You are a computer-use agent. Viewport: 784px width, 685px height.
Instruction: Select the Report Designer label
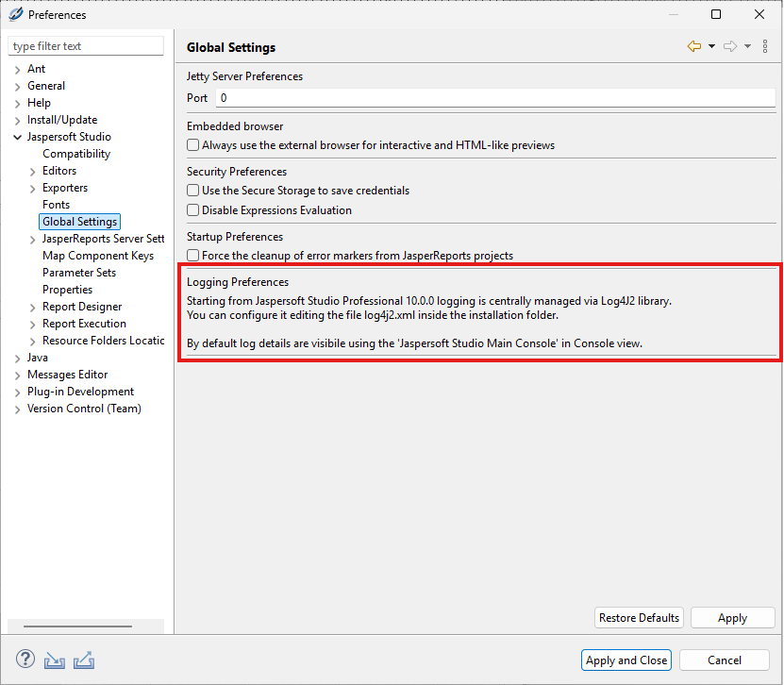click(x=82, y=307)
